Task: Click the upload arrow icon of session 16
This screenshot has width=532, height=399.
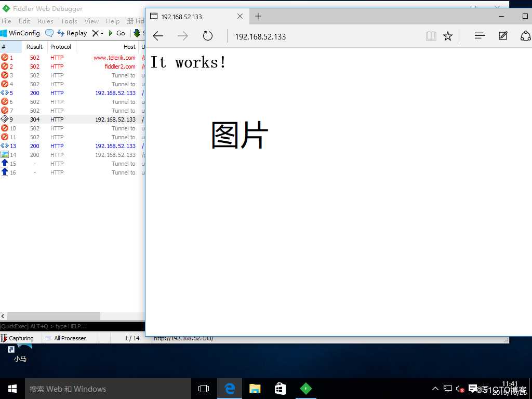Action: [5, 172]
